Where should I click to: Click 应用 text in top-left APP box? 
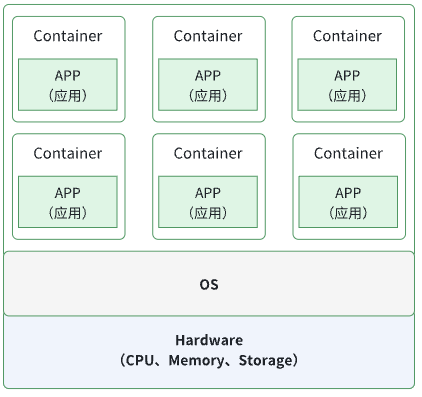[x=68, y=96]
